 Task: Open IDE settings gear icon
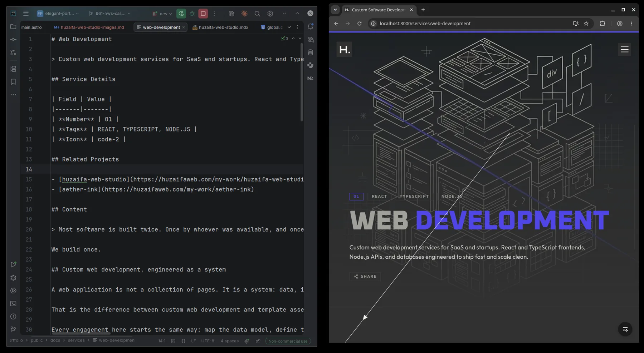(270, 14)
